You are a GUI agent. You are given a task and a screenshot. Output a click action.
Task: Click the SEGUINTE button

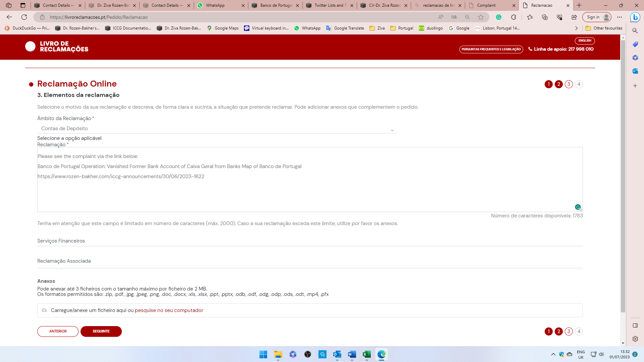[101, 331]
